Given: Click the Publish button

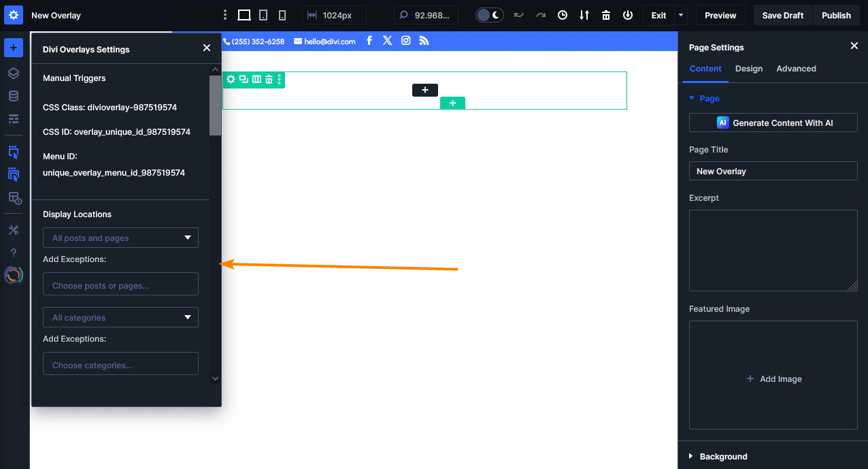Looking at the screenshot, I should [x=836, y=14].
